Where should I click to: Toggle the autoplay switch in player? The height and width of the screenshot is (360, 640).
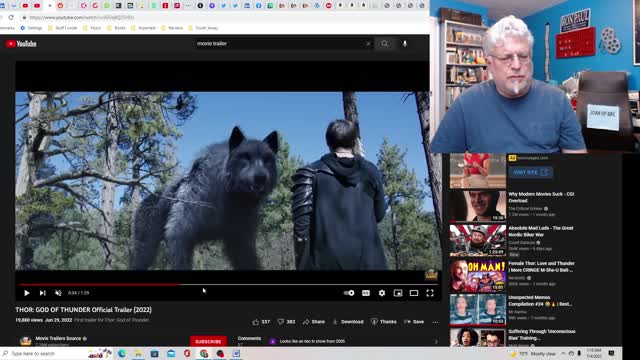tap(349, 293)
